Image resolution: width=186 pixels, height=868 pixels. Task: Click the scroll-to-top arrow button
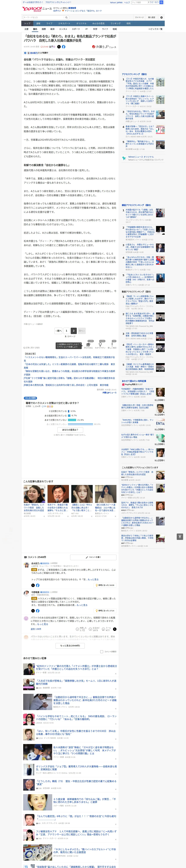180,537
